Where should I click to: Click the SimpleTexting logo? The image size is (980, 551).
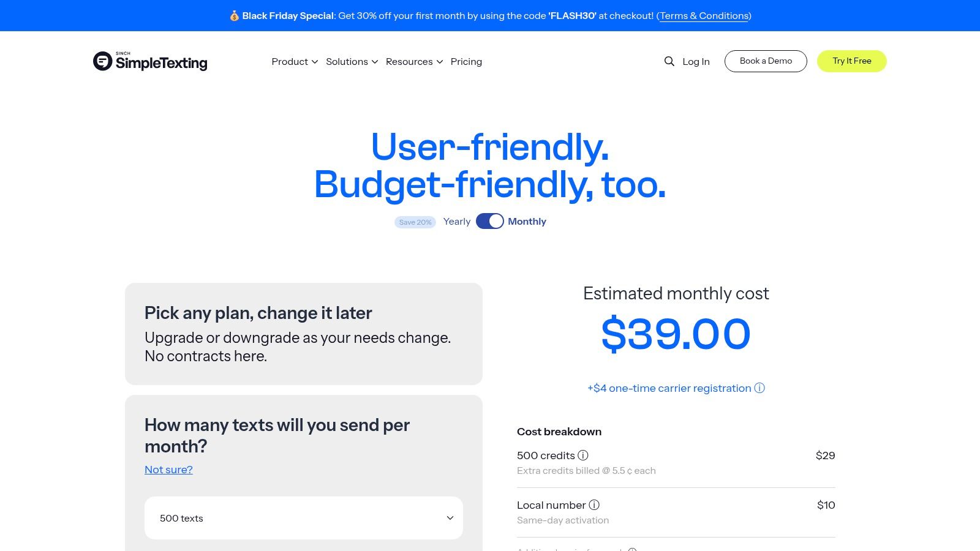(x=150, y=61)
